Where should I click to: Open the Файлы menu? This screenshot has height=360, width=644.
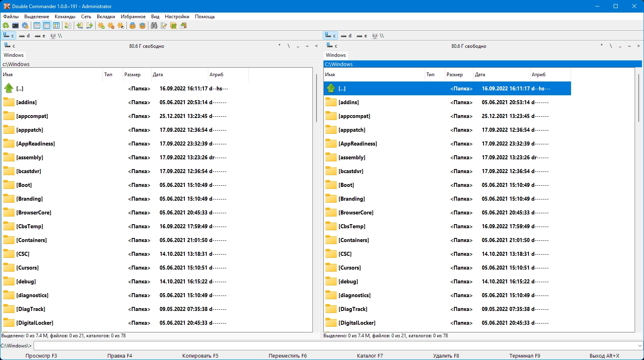[x=11, y=17]
